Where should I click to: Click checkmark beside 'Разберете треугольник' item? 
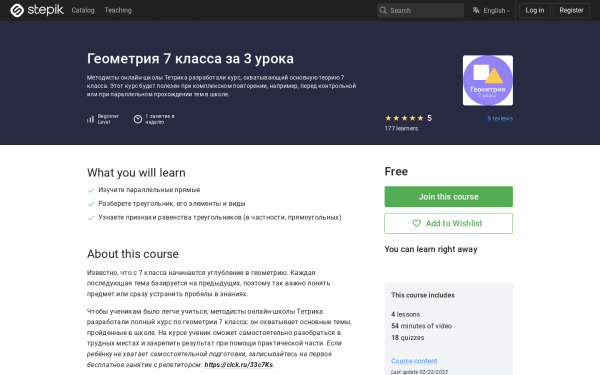[91, 204]
